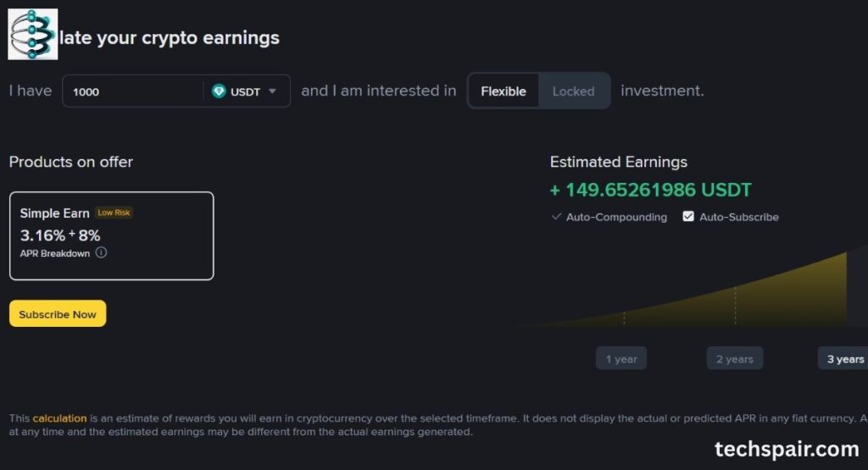This screenshot has width=868, height=470.
Task: Toggle the Auto-Compounding checkmark
Action: tap(556, 217)
